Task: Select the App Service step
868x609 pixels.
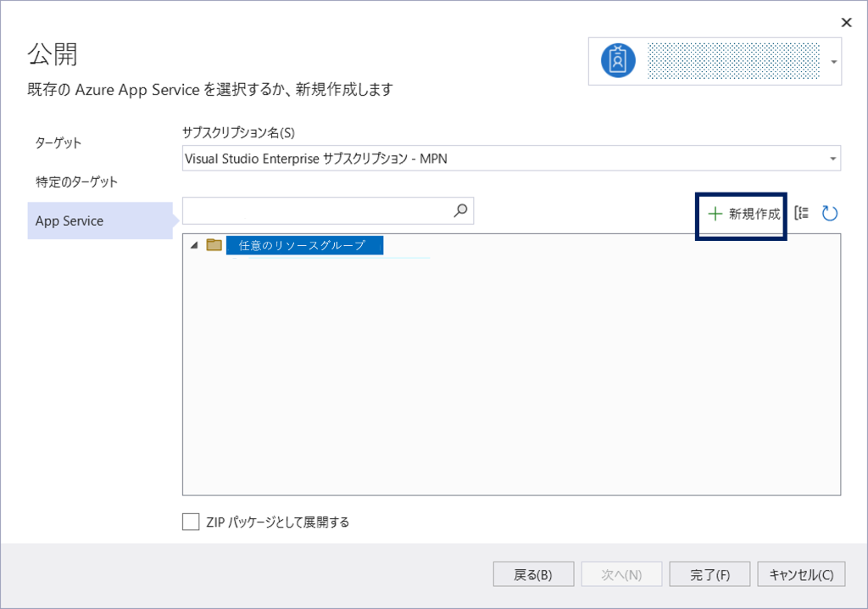Action: coord(100,221)
